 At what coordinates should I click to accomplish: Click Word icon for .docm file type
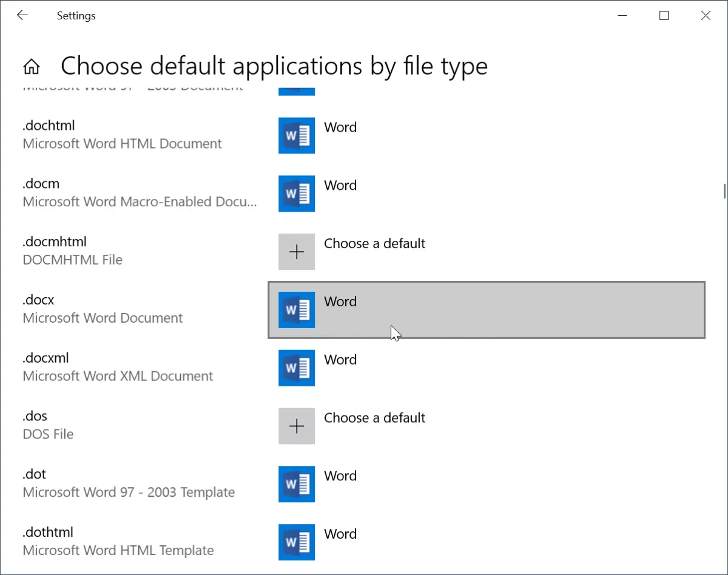297,193
